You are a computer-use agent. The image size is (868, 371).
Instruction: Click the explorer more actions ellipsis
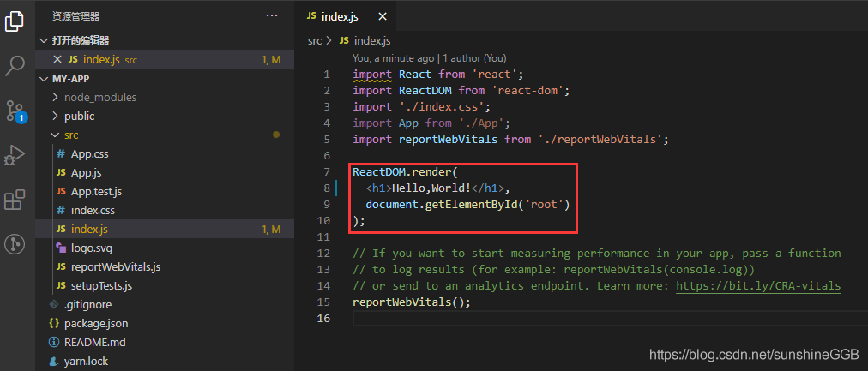point(272,15)
